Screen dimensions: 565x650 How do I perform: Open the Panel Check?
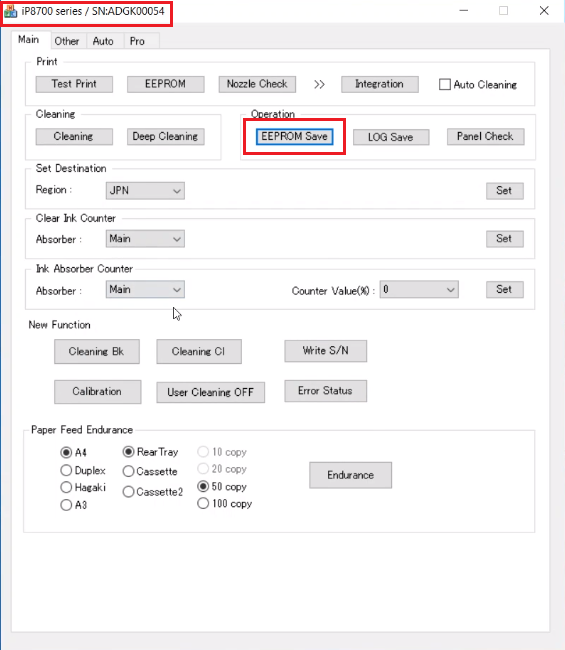[485, 137]
